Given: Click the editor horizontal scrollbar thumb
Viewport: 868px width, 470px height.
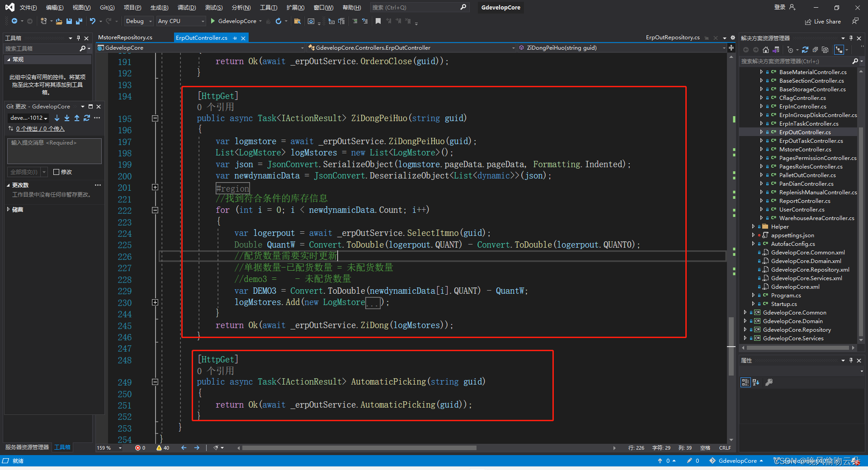Looking at the screenshot, I should (359, 448).
